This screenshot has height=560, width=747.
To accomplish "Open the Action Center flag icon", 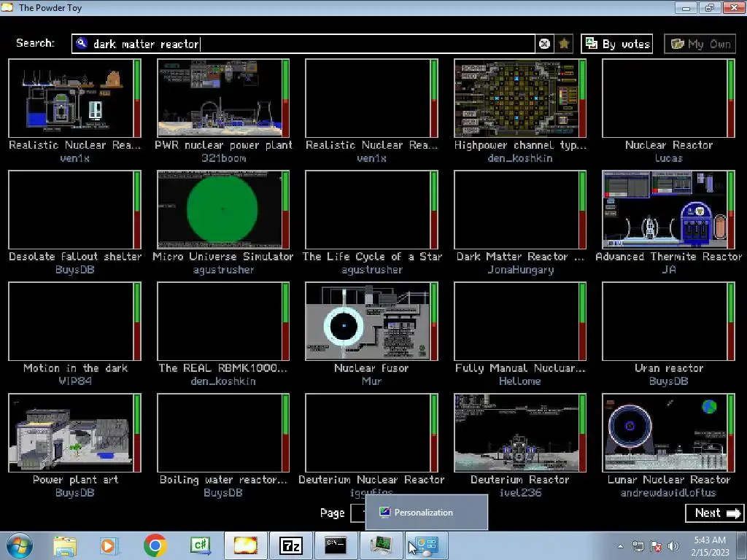I will coord(656,546).
